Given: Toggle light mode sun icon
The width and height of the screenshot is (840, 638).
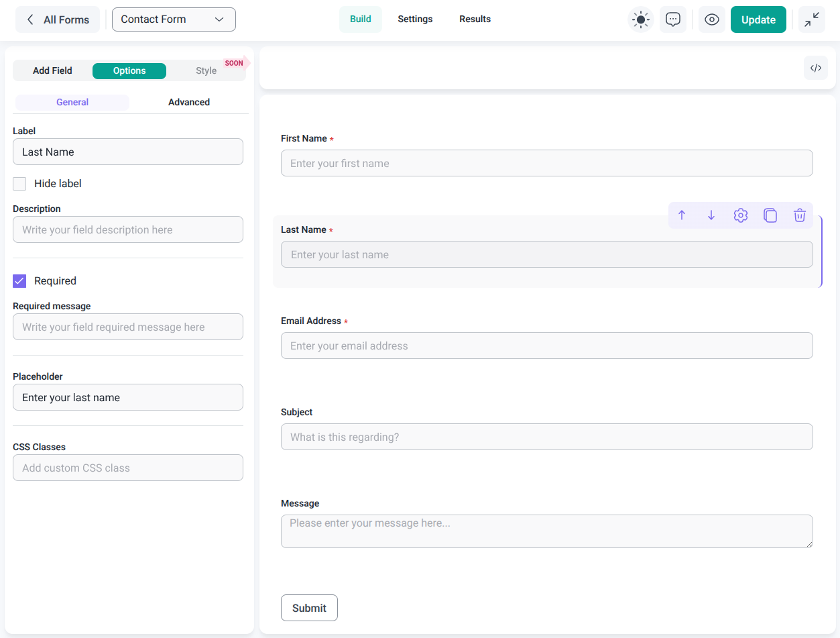Looking at the screenshot, I should point(641,19).
